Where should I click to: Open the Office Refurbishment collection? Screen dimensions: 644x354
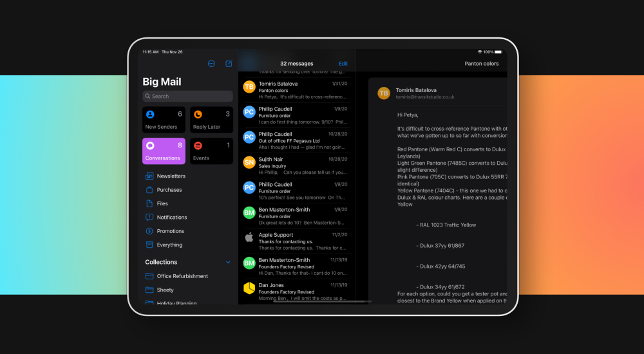[182, 276]
